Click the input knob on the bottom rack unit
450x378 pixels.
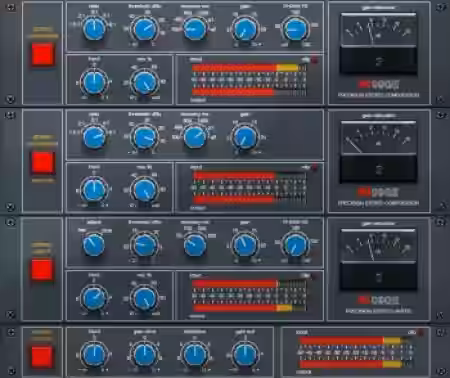[x=94, y=355]
